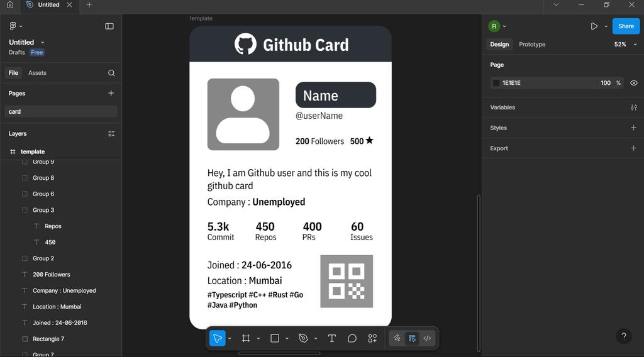Open shape tools dropdown
The image size is (644, 357).
287,339
